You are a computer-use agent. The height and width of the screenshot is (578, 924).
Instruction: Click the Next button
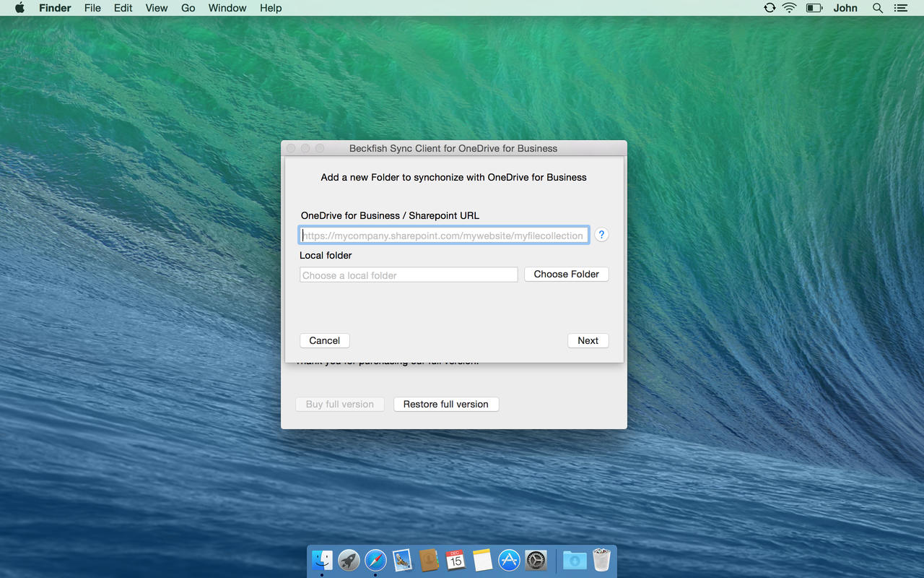[588, 340]
